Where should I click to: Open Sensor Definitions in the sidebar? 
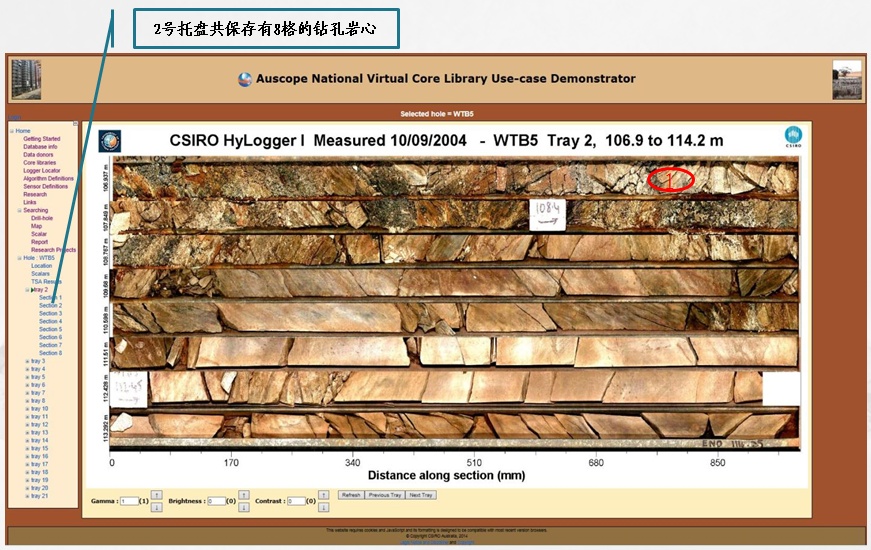(x=46, y=187)
